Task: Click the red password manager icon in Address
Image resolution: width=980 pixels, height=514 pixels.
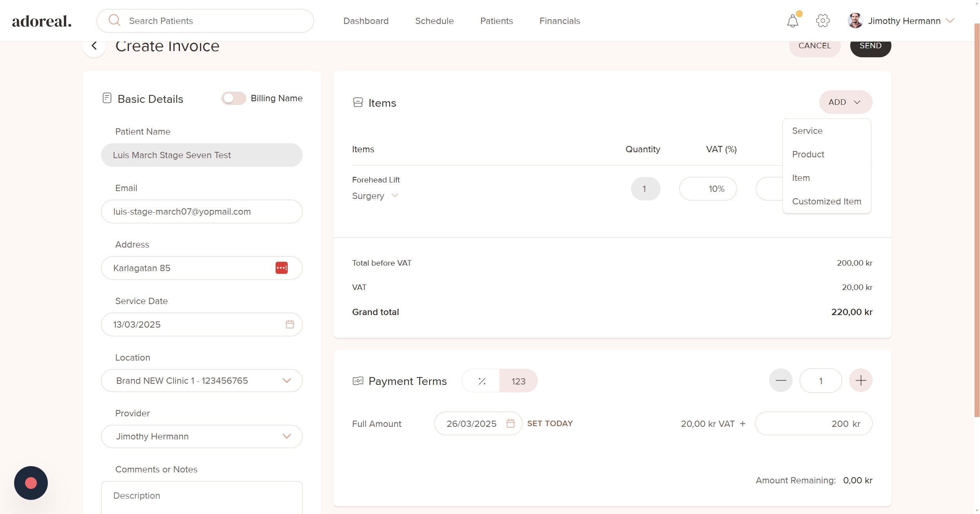Action: tap(281, 268)
